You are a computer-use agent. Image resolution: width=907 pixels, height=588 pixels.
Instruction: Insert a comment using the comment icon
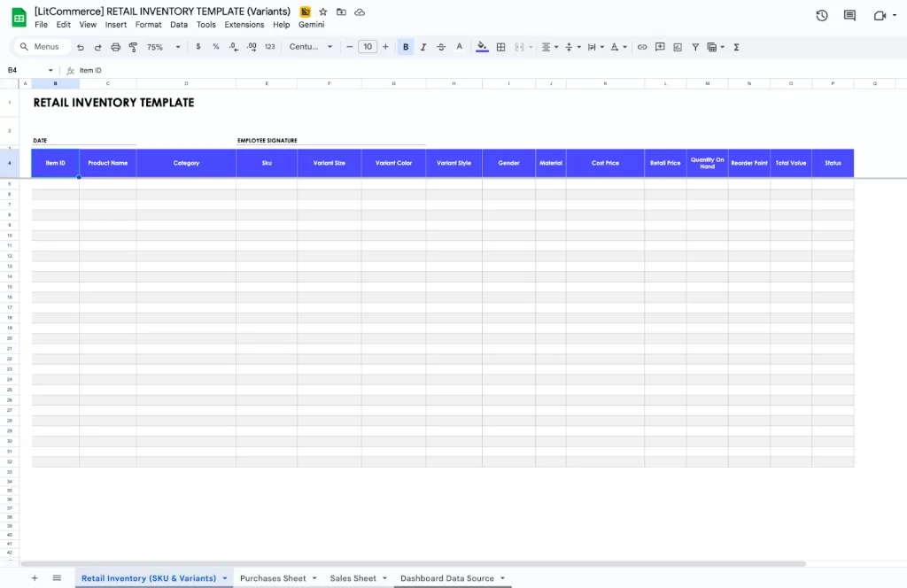[659, 46]
